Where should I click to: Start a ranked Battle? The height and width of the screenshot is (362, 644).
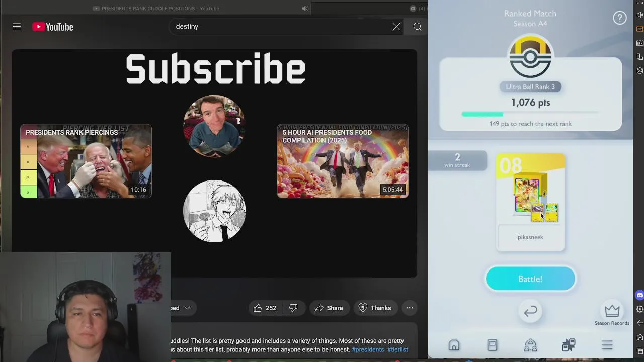click(530, 279)
